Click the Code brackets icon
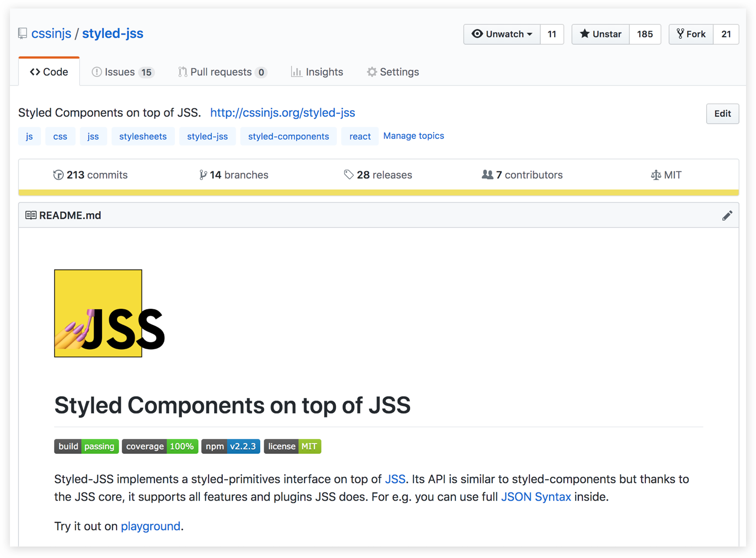Viewport: 756px width, 558px height. [x=35, y=72]
